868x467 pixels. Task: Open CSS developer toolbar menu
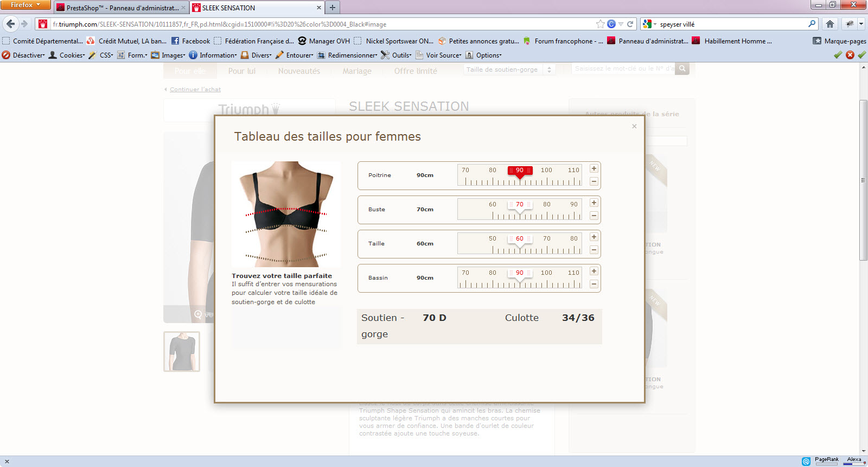(101, 55)
